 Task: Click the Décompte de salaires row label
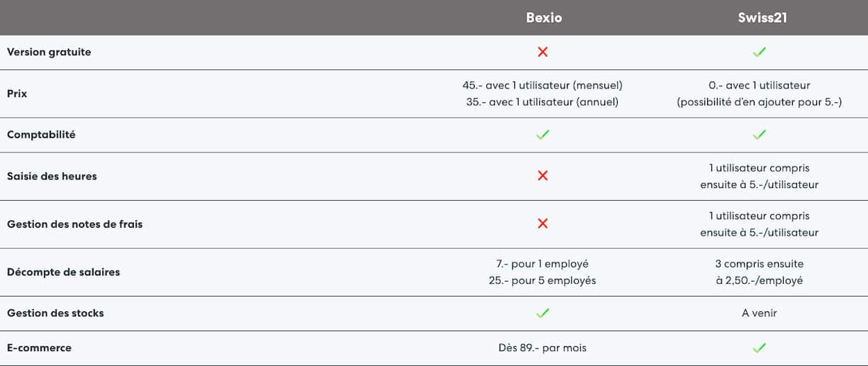point(63,272)
